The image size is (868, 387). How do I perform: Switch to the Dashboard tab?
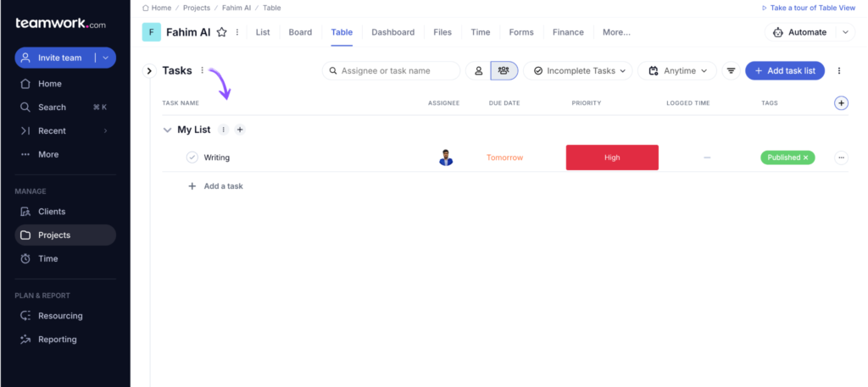(x=393, y=32)
